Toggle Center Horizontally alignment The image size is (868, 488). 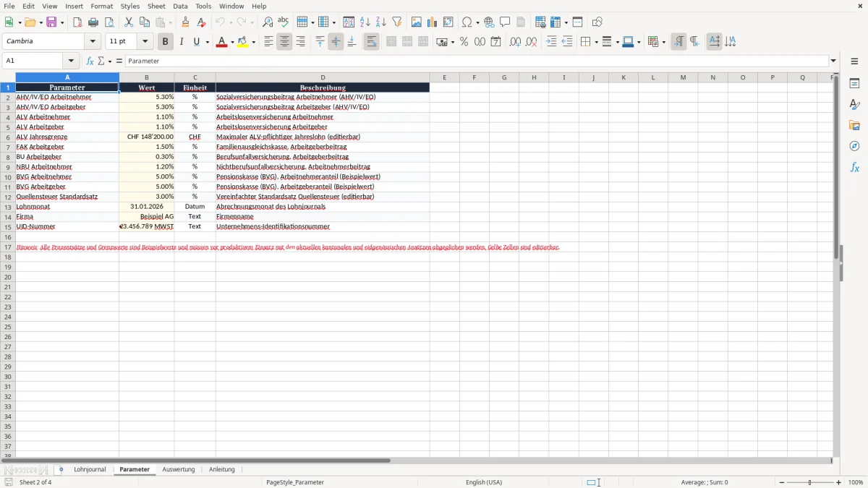(x=284, y=42)
